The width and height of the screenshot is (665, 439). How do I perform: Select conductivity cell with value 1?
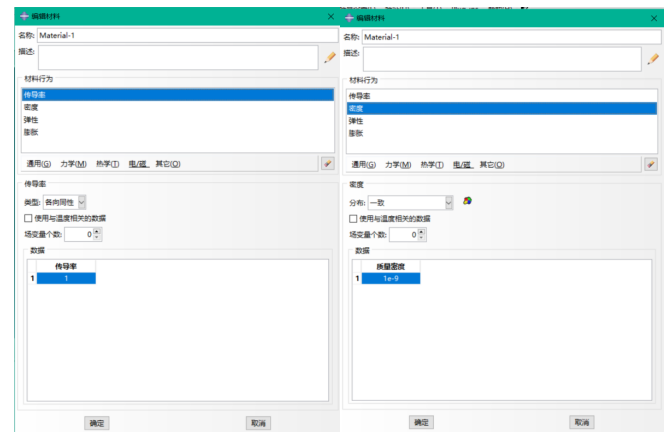pos(66,278)
